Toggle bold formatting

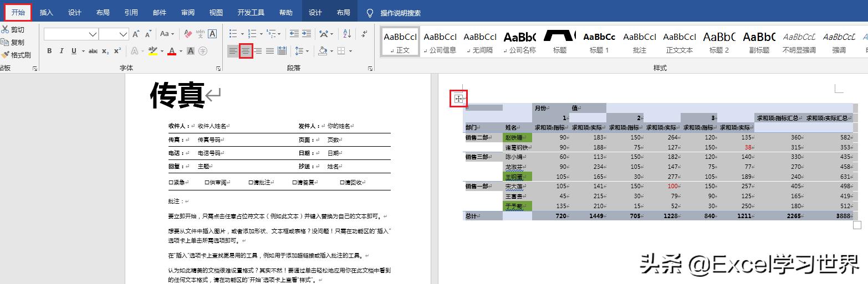pos(49,51)
